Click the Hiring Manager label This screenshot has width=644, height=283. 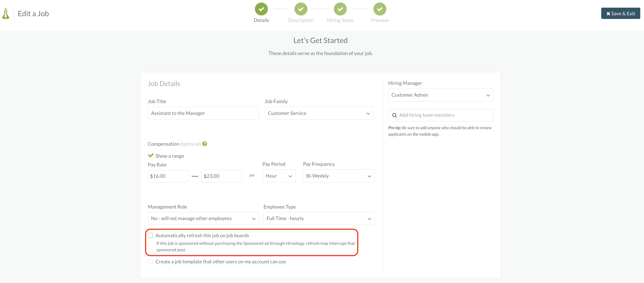coord(405,83)
